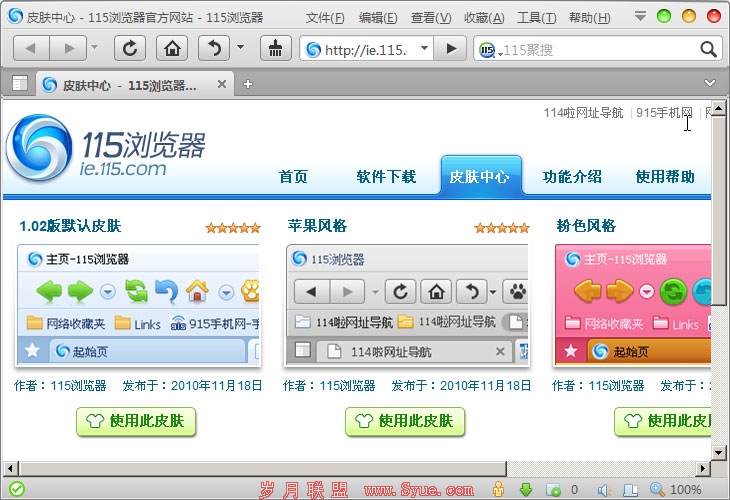Click the 苹果风格 skin preview thumbnail

click(408, 305)
